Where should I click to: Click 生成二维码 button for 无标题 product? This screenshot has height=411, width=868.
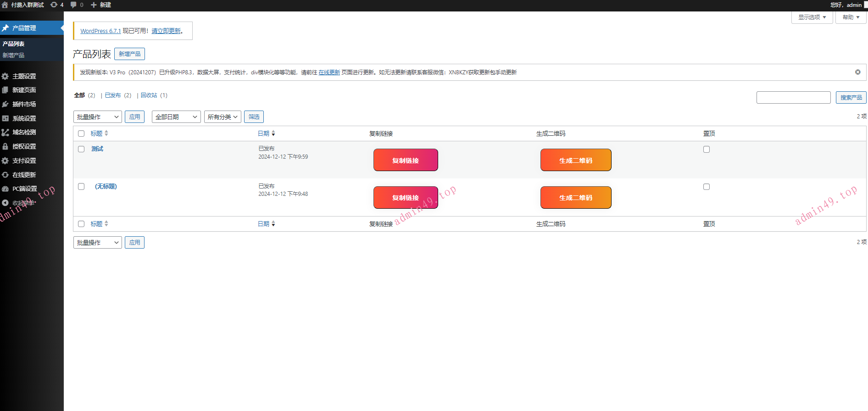click(575, 198)
